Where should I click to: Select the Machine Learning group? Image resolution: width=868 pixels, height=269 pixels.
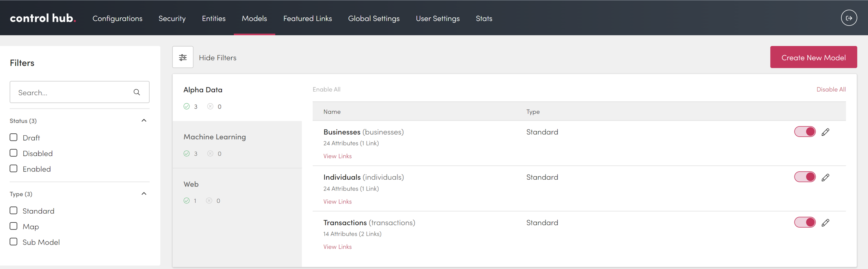click(x=215, y=137)
